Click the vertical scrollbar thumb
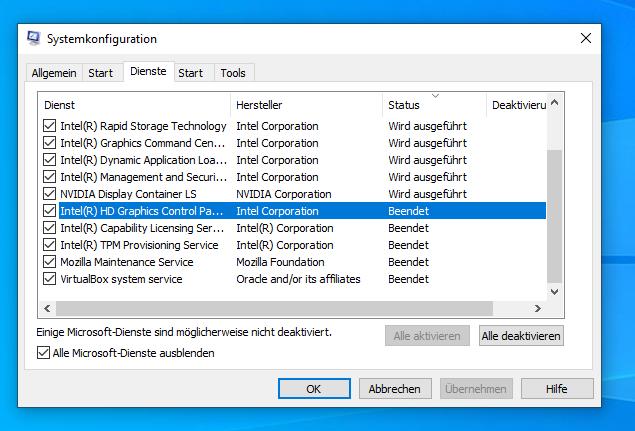The width and height of the screenshot is (635, 431). (554, 216)
